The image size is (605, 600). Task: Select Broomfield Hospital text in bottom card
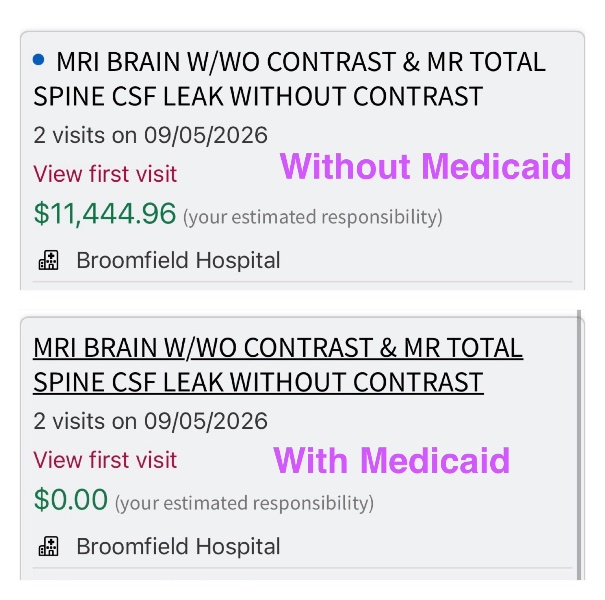click(x=178, y=546)
